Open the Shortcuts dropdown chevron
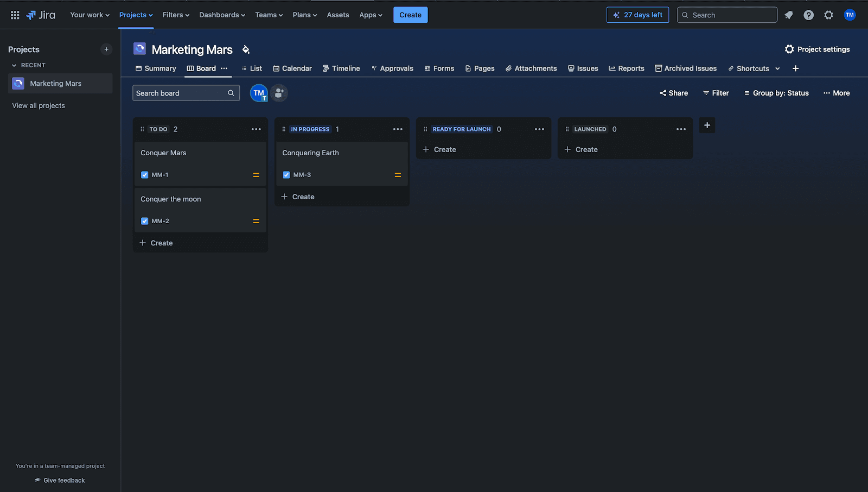 click(x=777, y=68)
